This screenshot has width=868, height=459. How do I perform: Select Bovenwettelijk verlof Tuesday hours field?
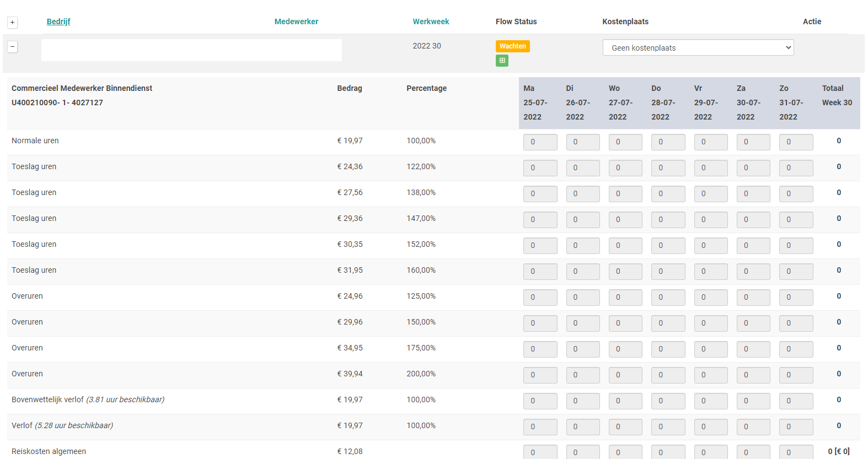tap(583, 401)
